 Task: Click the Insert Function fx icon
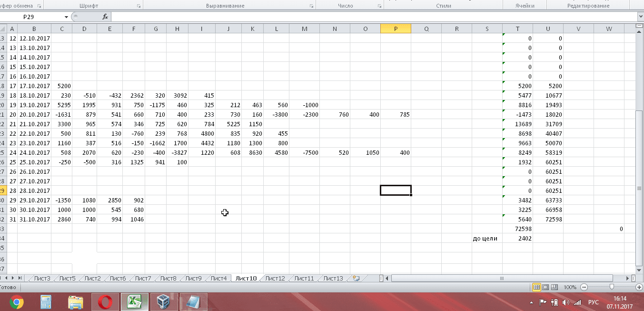(x=105, y=17)
